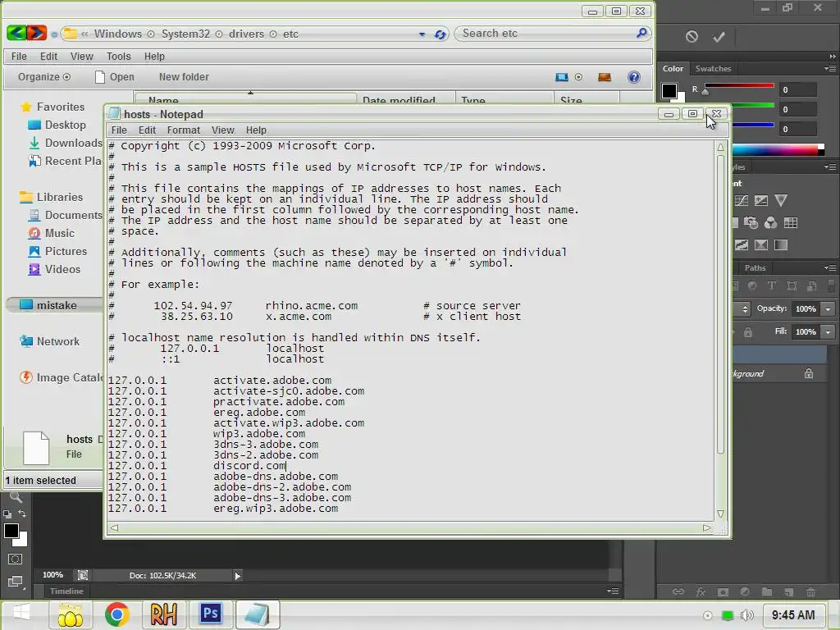Click the smart object layer filter icon

[811, 286]
